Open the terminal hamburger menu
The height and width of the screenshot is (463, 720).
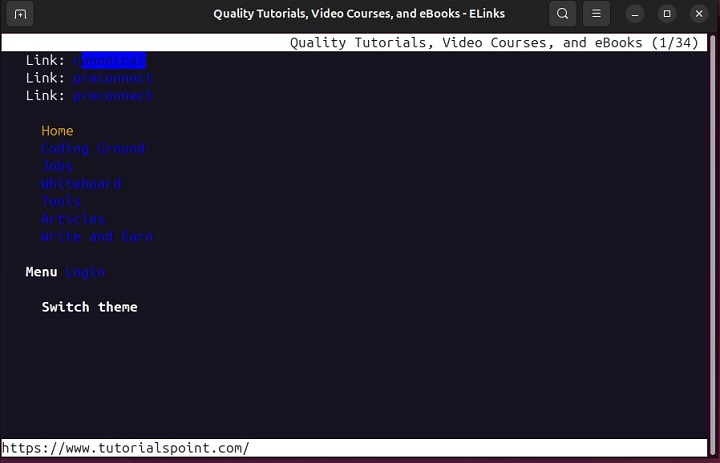click(596, 14)
